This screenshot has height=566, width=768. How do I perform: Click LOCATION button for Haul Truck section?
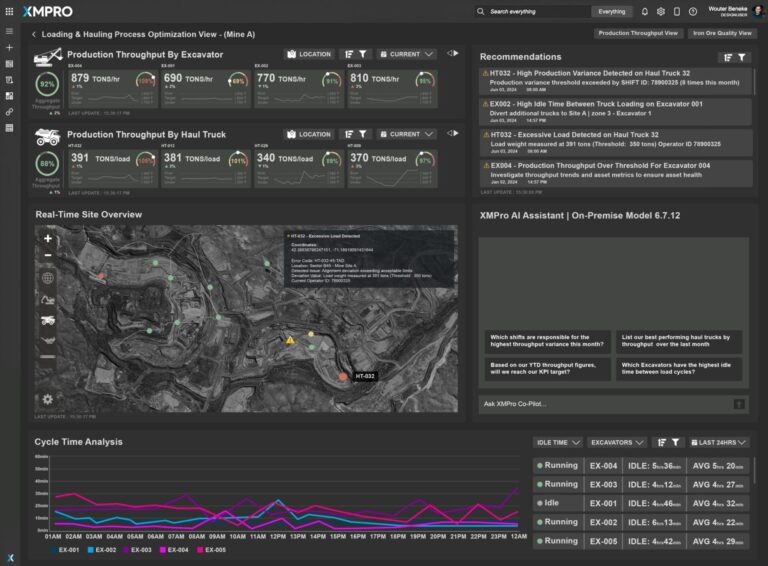309,134
